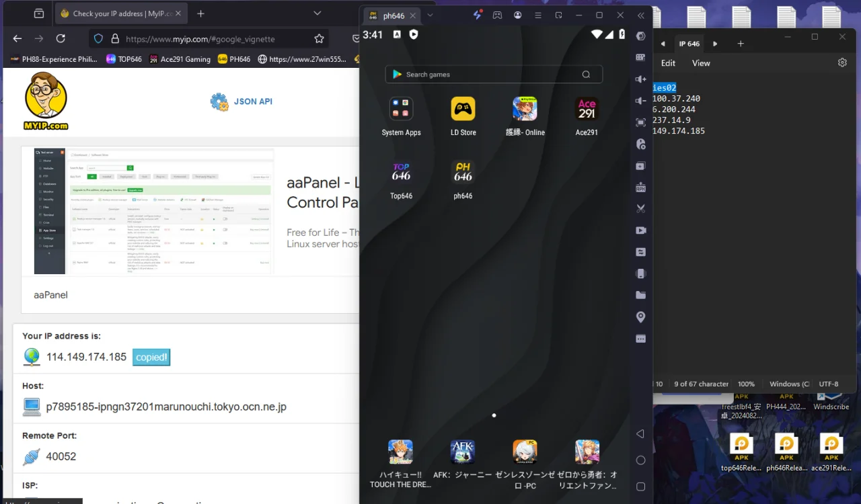Screen dimensions: 861x504
Task: Click Notepad scroll tabs right arrow
Action: tap(715, 44)
